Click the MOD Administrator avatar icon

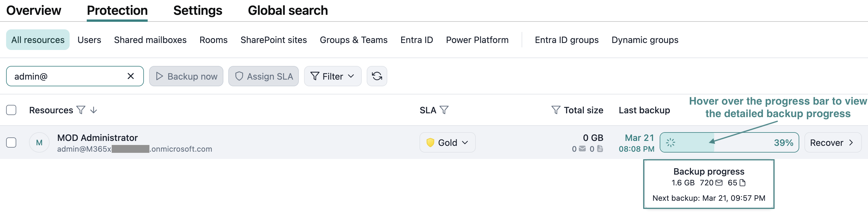pos(39,143)
